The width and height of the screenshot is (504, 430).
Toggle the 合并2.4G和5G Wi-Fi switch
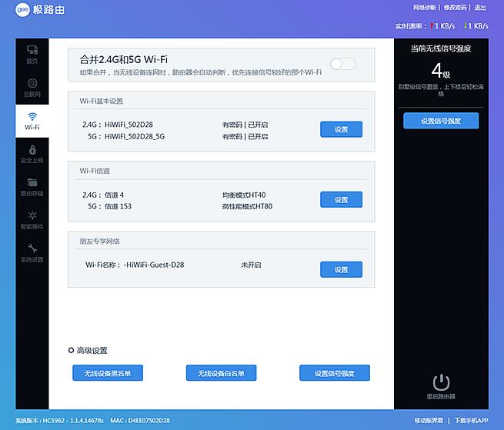342,64
